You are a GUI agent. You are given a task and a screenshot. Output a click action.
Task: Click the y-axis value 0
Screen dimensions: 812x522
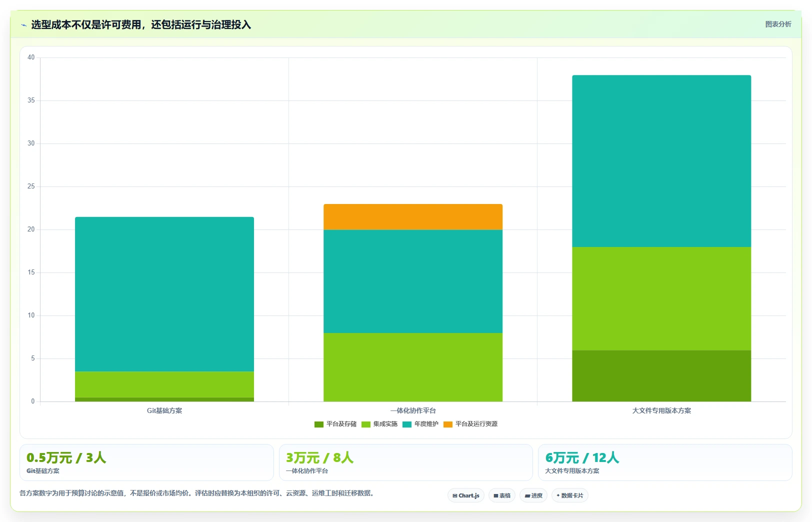pyautogui.click(x=33, y=401)
